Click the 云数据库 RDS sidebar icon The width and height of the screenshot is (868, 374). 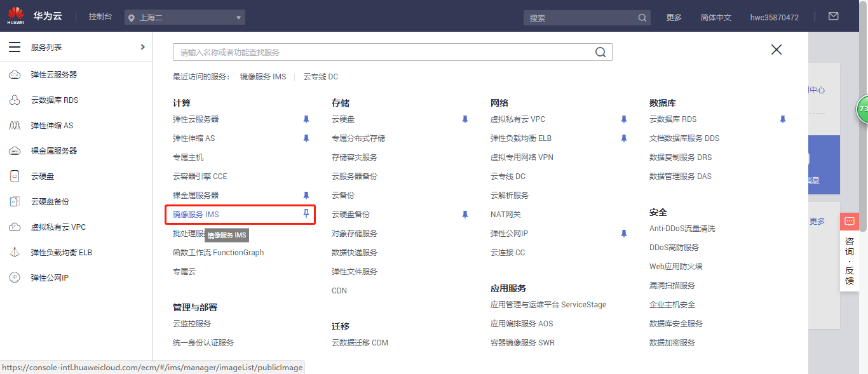coord(15,100)
